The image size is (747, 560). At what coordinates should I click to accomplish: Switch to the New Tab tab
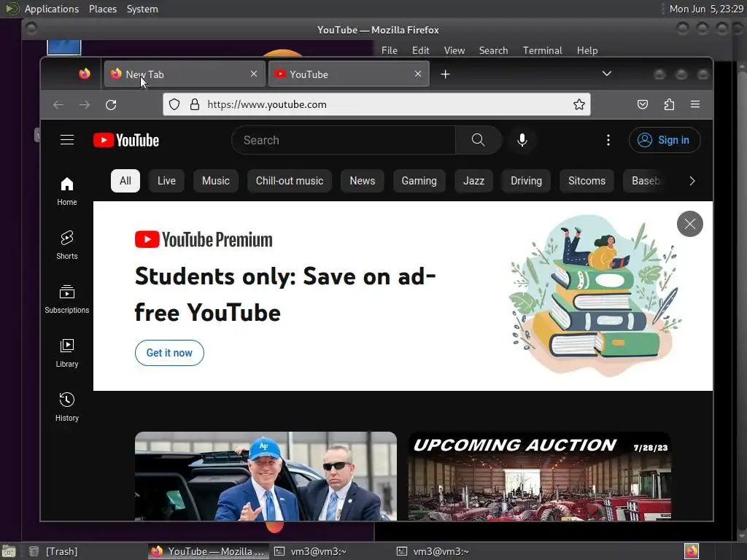185,74
